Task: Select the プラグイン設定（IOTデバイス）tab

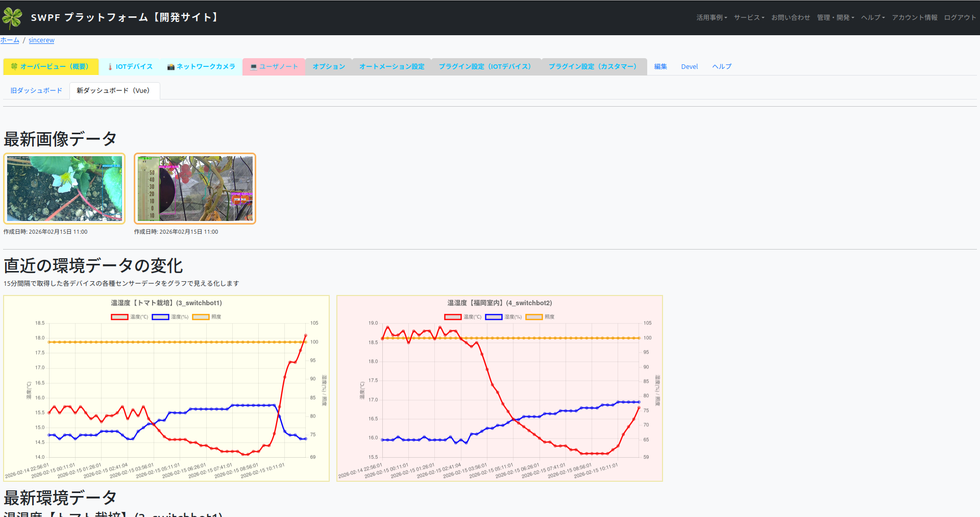Action: 486,67
